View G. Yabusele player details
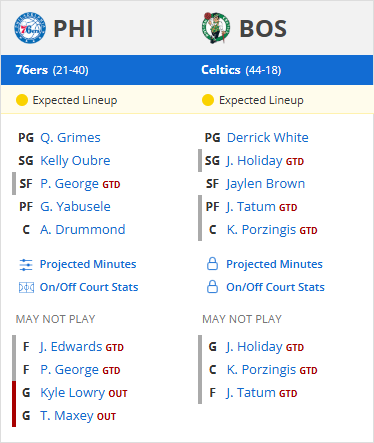Viewport: 374px width, 443px height. coord(75,207)
